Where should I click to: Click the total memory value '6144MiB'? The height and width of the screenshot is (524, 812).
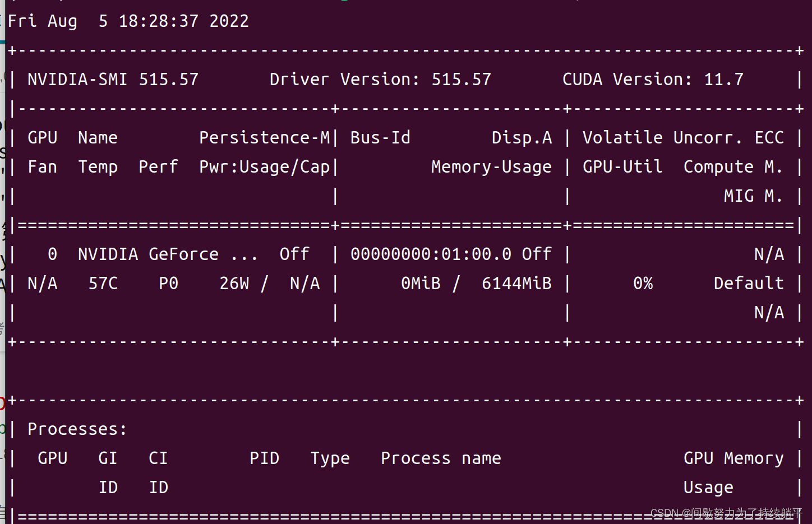pyautogui.click(x=516, y=284)
